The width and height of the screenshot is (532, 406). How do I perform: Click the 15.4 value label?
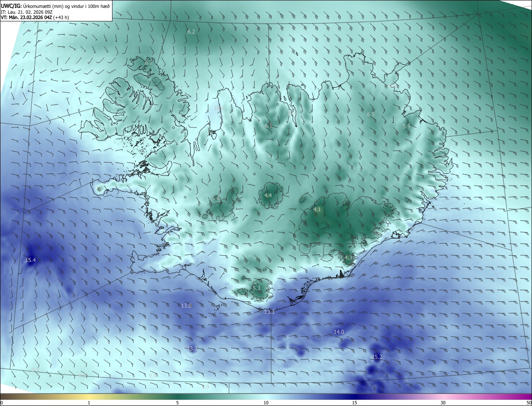31,260
